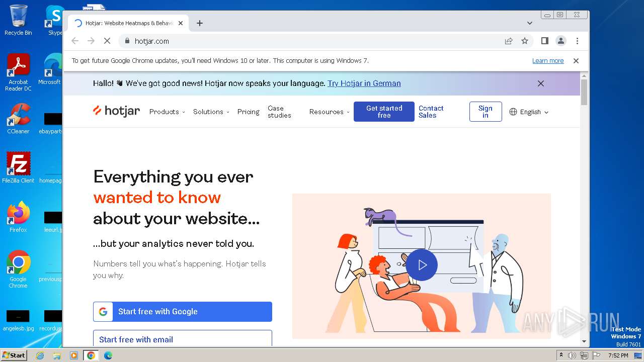The height and width of the screenshot is (362, 644).
Task: Close the Hotjar tab
Action: coord(181,23)
